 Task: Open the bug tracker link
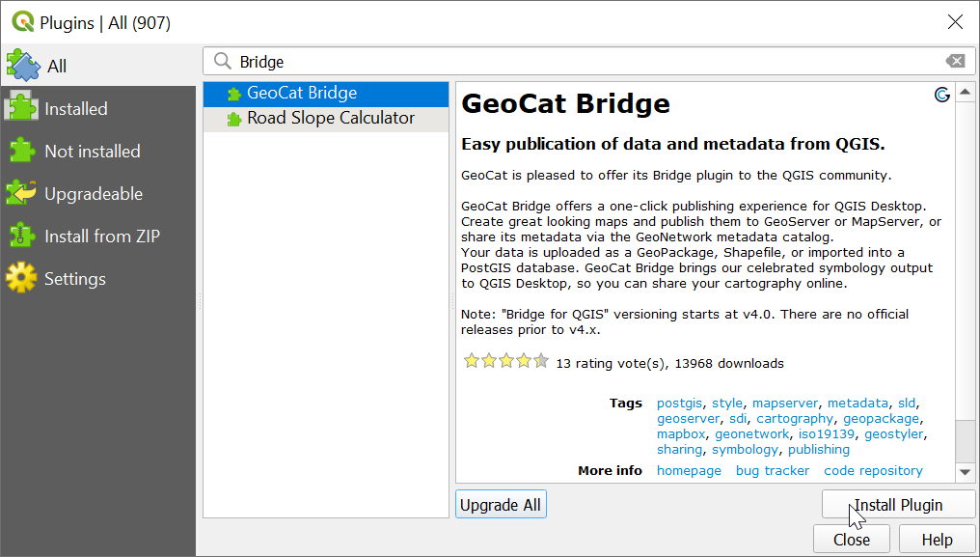[772, 470]
